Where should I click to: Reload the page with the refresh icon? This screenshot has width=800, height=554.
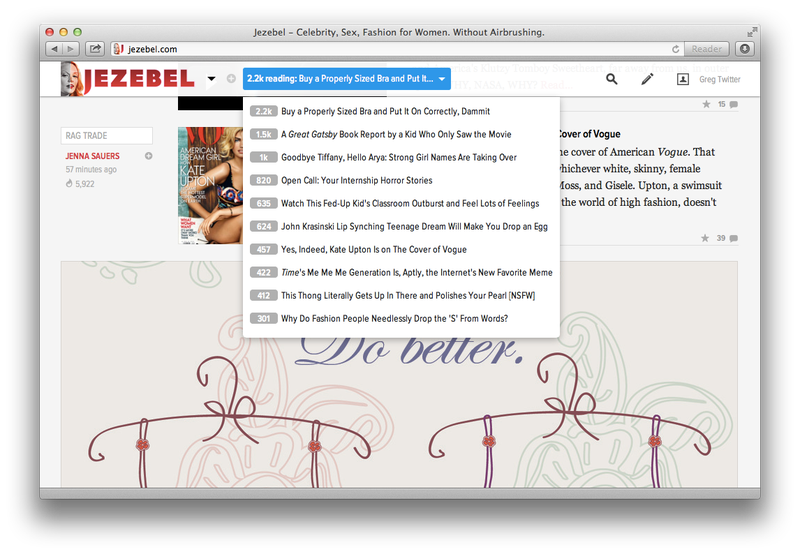676,49
